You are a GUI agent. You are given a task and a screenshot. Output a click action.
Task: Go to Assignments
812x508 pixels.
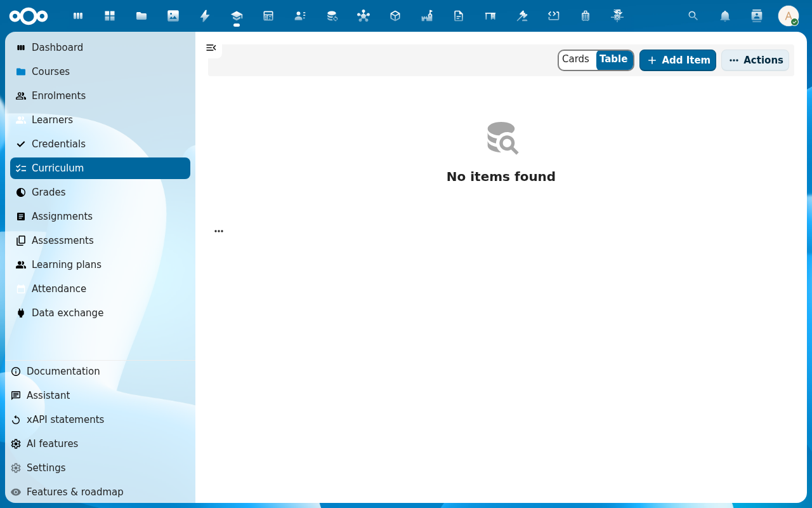tap(100, 217)
